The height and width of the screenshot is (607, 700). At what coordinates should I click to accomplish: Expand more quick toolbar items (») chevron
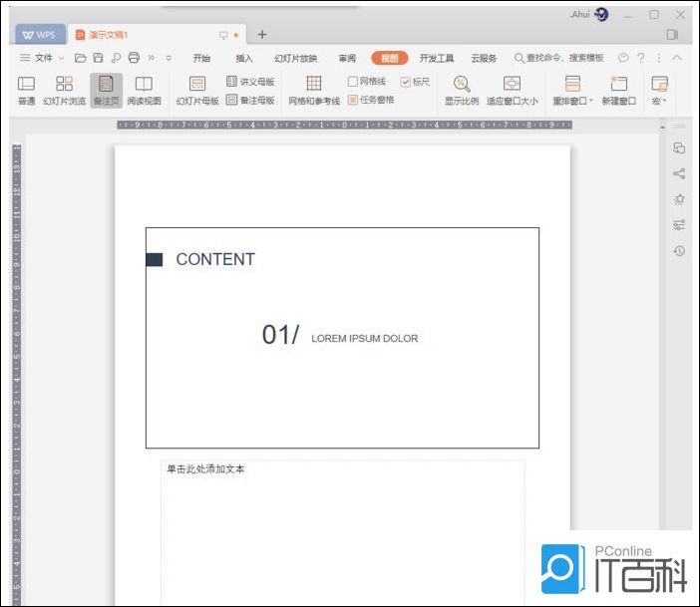click(x=152, y=58)
